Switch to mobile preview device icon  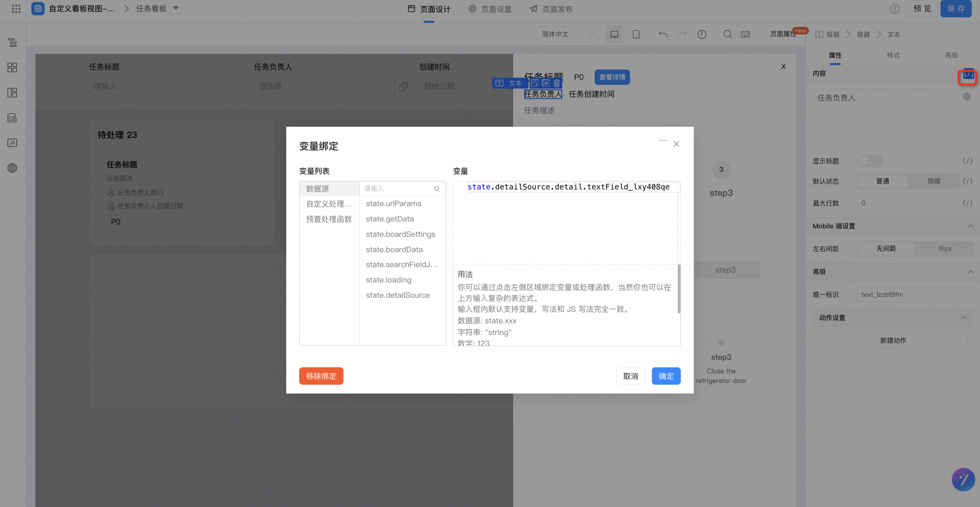tap(636, 35)
